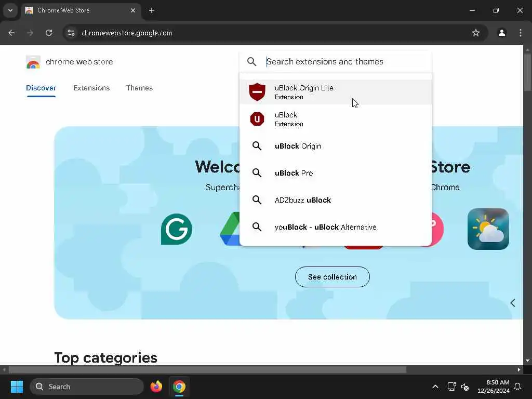Screen dimensions: 532x399
Task: Click magnifier icon beside uBlock Origin suggestion
Action: click(257, 146)
